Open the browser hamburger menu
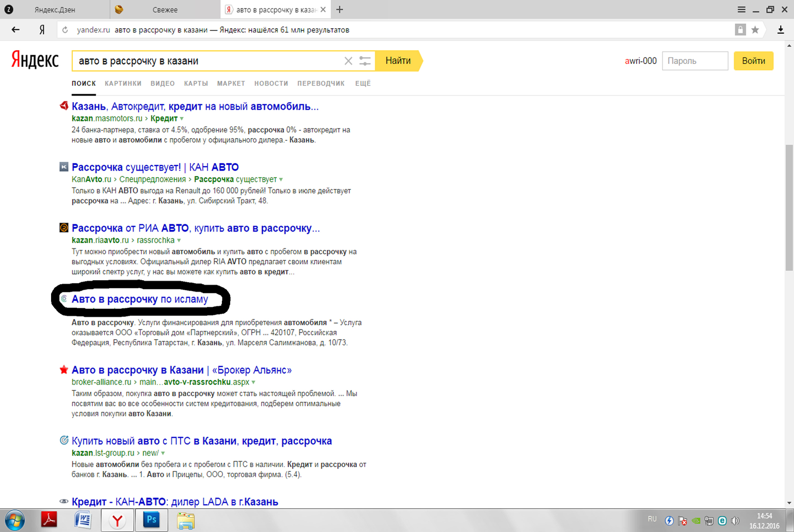This screenshot has width=794, height=532. click(x=741, y=9)
